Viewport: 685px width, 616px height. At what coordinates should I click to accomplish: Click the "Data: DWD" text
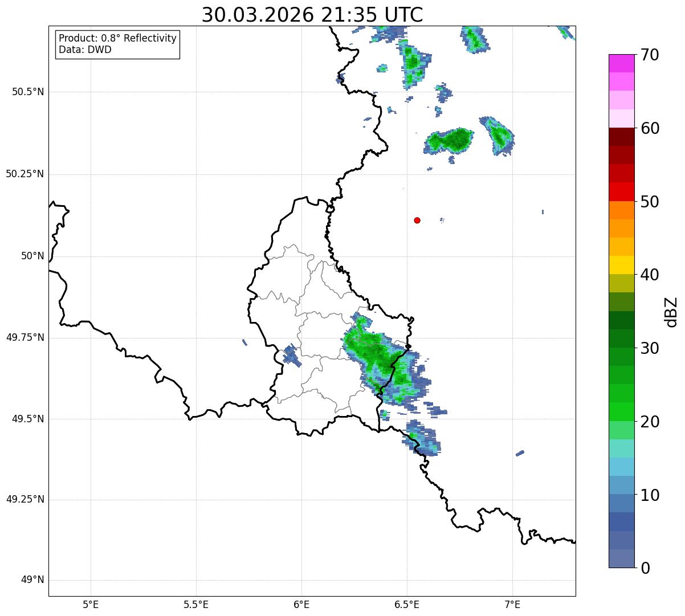coord(85,50)
